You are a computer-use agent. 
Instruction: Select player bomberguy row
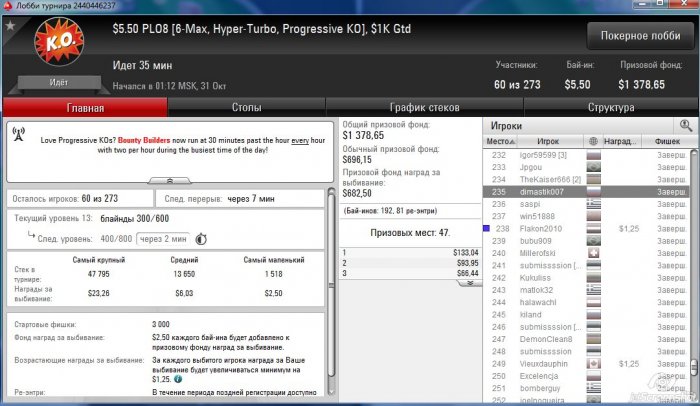(x=586, y=388)
